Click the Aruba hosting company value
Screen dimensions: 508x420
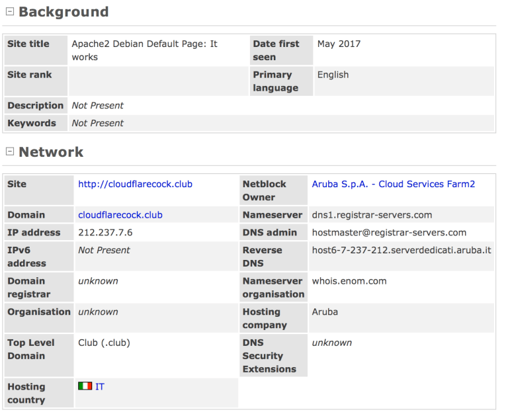(325, 312)
